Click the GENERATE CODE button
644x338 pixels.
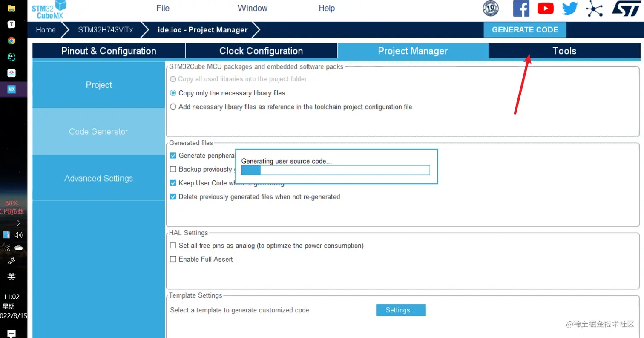[x=525, y=30]
